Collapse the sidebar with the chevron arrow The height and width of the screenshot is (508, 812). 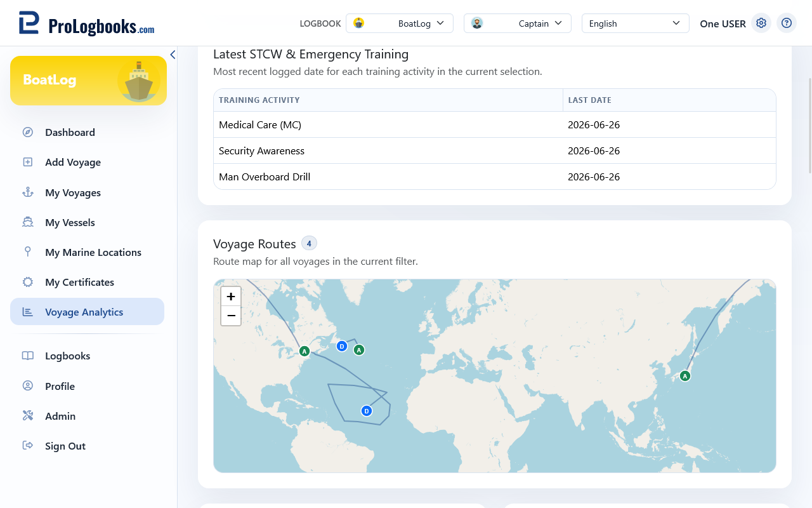point(173,55)
